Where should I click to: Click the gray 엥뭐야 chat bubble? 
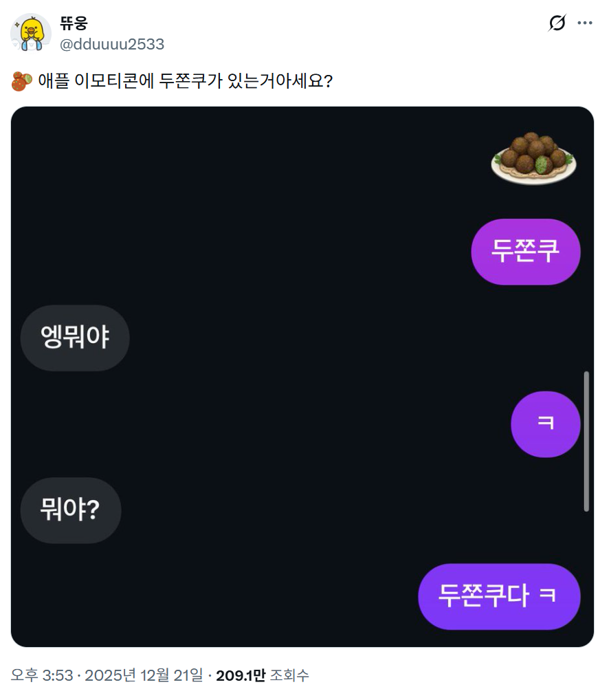(x=75, y=338)
